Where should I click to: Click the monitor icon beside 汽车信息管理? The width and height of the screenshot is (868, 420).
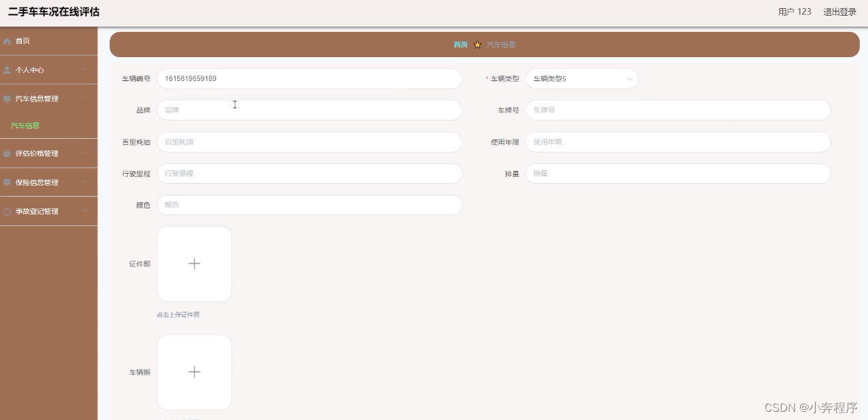(x=7, y=99)
